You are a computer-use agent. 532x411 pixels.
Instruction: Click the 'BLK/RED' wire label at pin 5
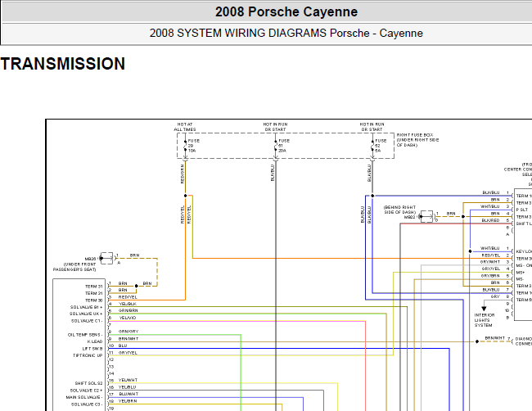[x=490, y=220]
